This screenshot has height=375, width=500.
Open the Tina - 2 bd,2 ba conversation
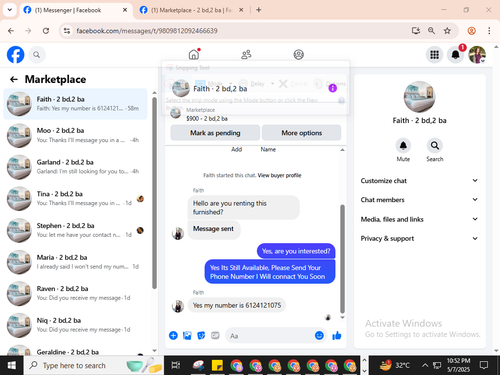(x=75, y=198)
